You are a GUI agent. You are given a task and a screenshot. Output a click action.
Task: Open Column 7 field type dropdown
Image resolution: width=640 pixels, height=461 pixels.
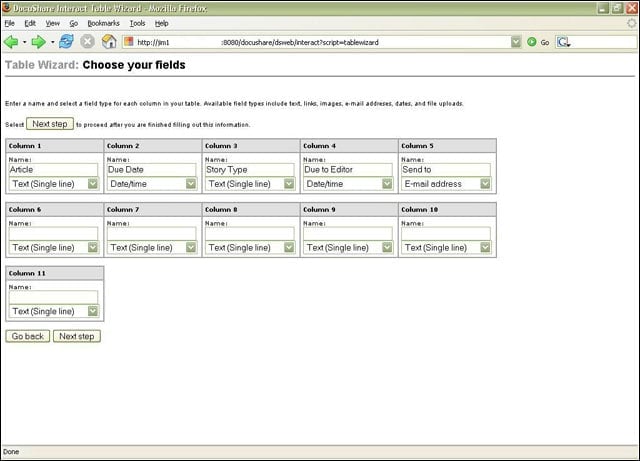pyautogui.click(x=152, y=247)
